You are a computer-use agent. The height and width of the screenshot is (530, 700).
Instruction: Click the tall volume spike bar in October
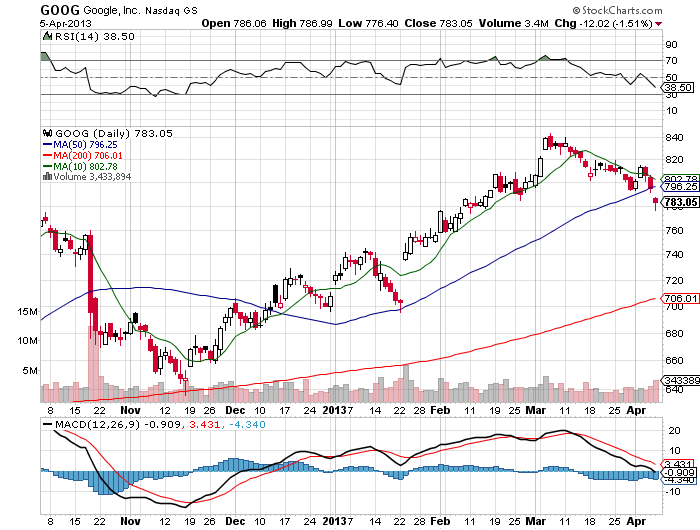[x=92, y=364]
